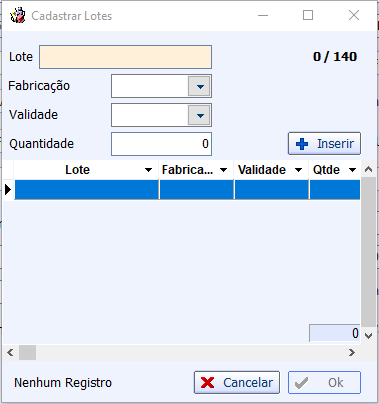Click the blue plus Inserir button
The height and width of the screenshot is (404, 379).
pos(324,144)
